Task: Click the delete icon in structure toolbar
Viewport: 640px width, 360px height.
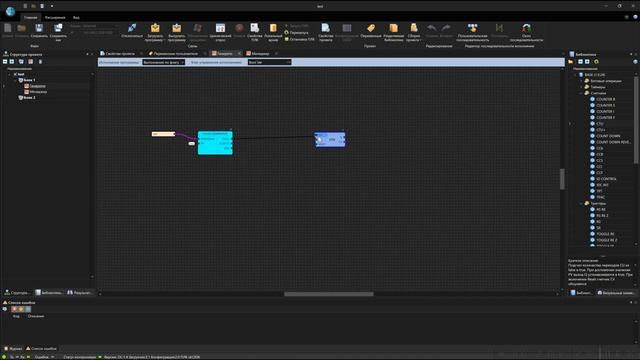Action: click(40, 62)
